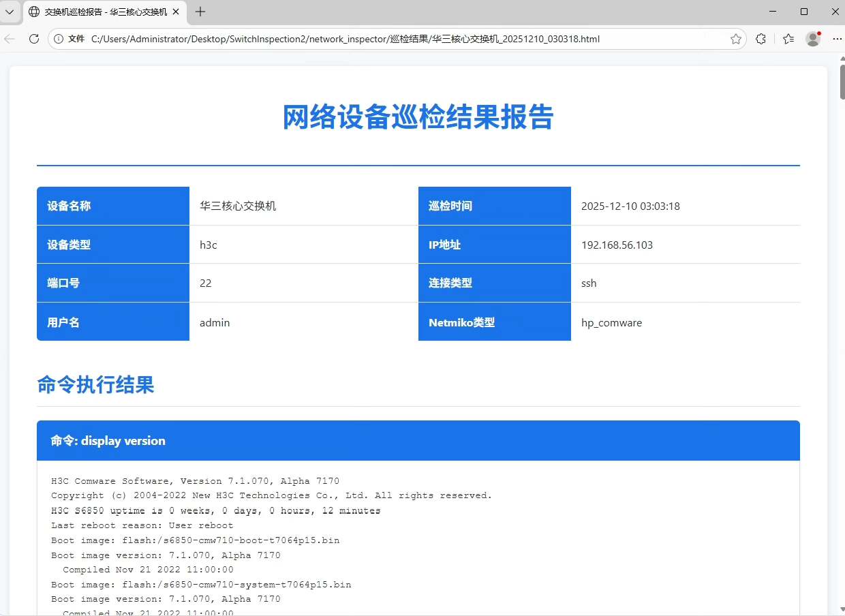
Task: Open a new browser tab
Action: click(x=200, y=12)
